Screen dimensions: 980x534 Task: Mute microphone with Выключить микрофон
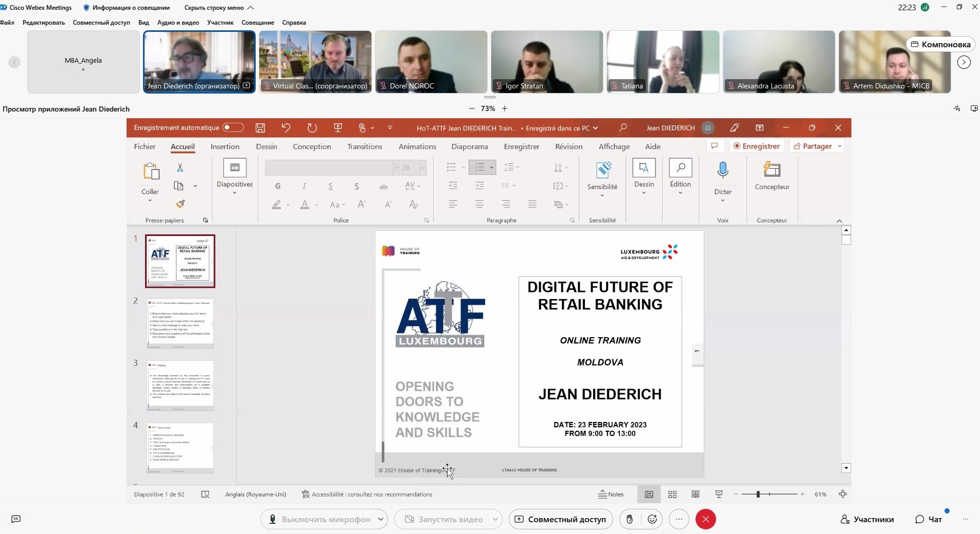[x=319, y=519]
